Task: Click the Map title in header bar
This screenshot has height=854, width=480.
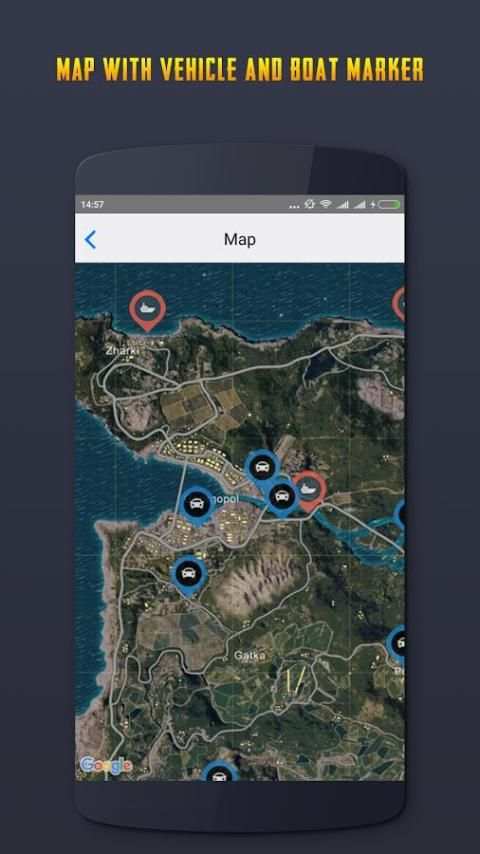Action: click(x=240, y=239)
